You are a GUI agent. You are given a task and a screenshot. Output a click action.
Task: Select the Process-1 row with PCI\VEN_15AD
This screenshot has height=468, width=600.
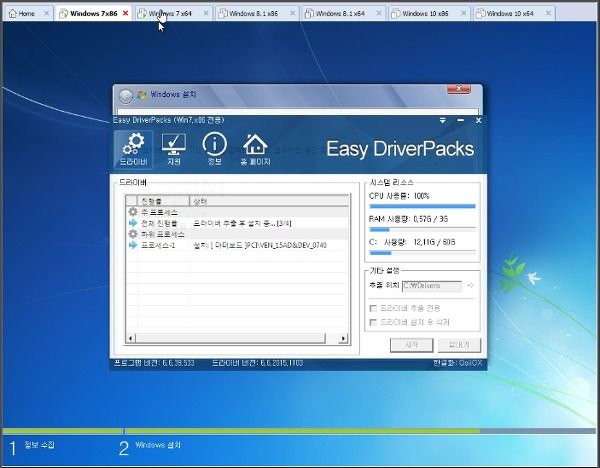(x=237, y=245)
